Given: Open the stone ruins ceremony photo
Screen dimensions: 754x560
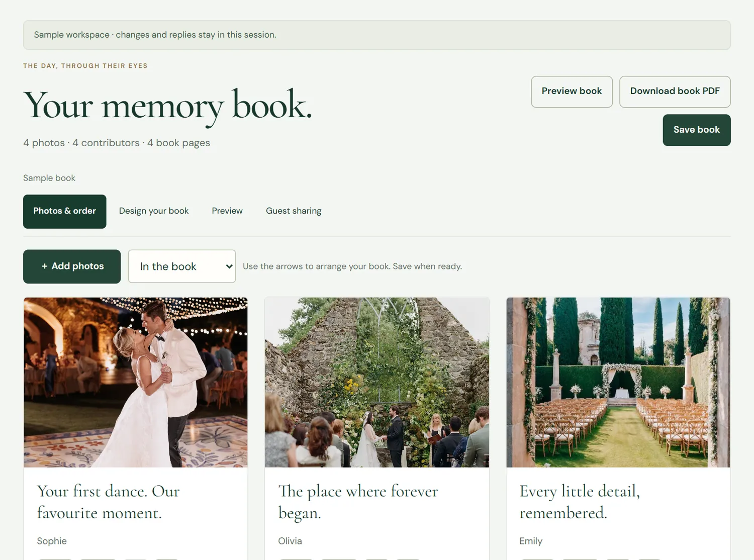Looking at the screenshot, I should coord(377,383).
